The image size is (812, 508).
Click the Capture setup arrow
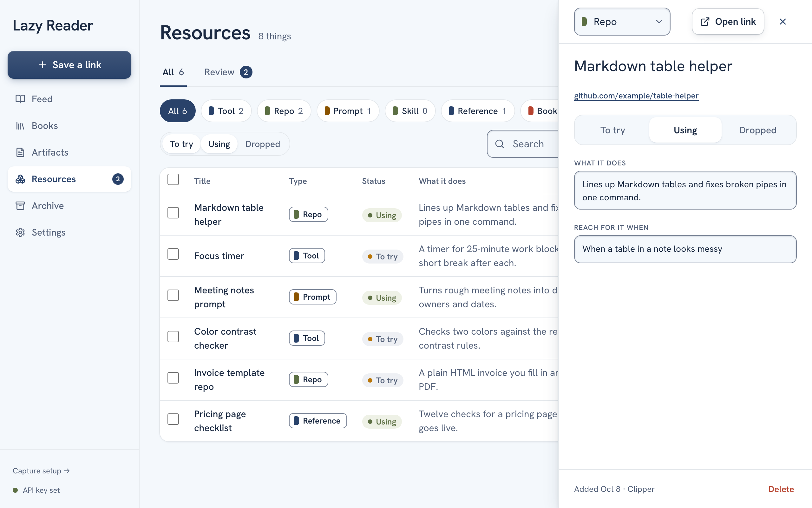point(67,471)
